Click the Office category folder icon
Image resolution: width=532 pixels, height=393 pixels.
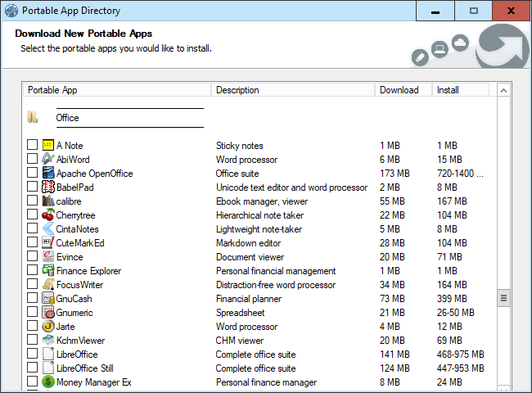pos(32,118)
